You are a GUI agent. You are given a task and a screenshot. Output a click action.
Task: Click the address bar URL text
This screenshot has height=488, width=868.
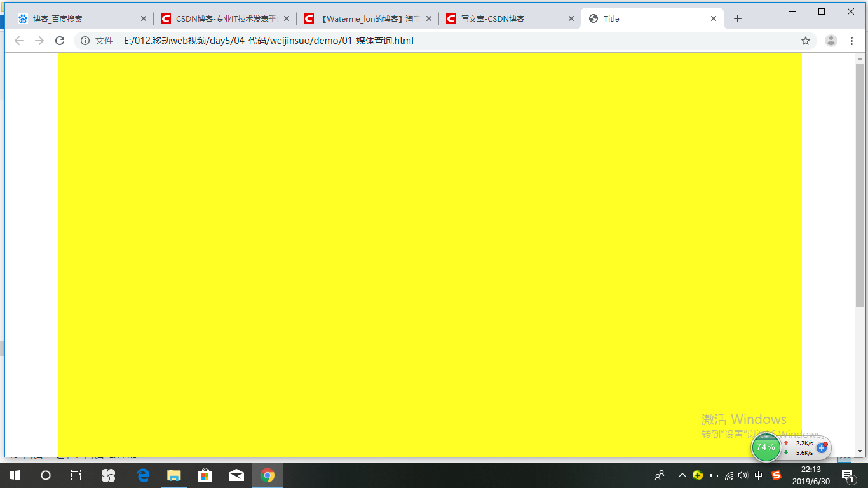click(269, 41)
